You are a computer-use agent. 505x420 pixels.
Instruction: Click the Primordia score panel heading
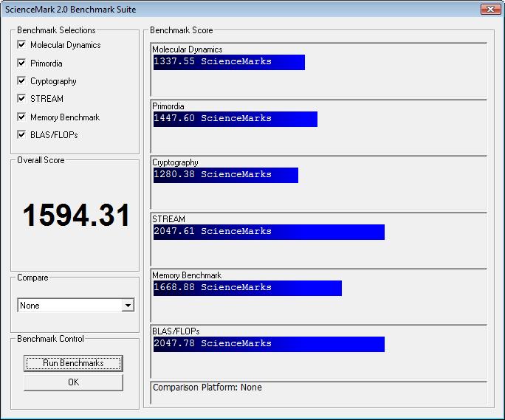[168, 106]
